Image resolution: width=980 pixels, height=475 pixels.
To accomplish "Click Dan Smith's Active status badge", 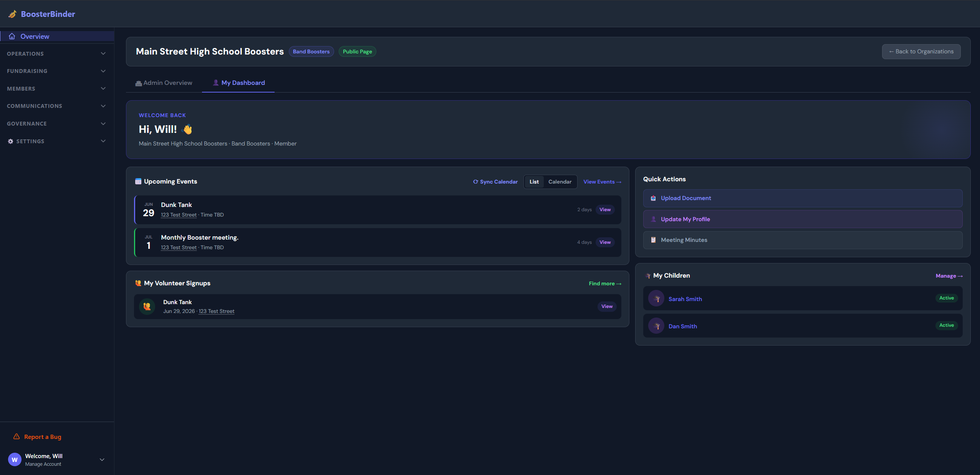I will pos(946,325).
